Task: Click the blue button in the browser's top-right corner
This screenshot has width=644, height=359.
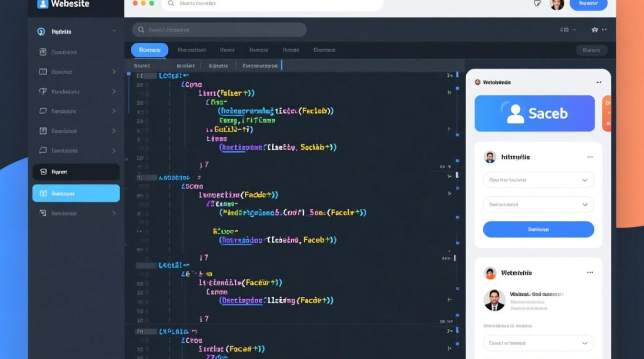Action: tap(588, 4)
